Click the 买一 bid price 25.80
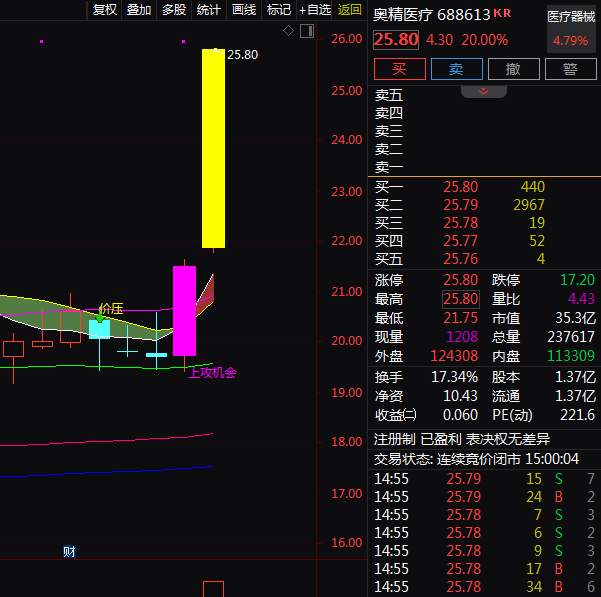Viewport: 601px width, 597px height. click(x=461, y=187)
